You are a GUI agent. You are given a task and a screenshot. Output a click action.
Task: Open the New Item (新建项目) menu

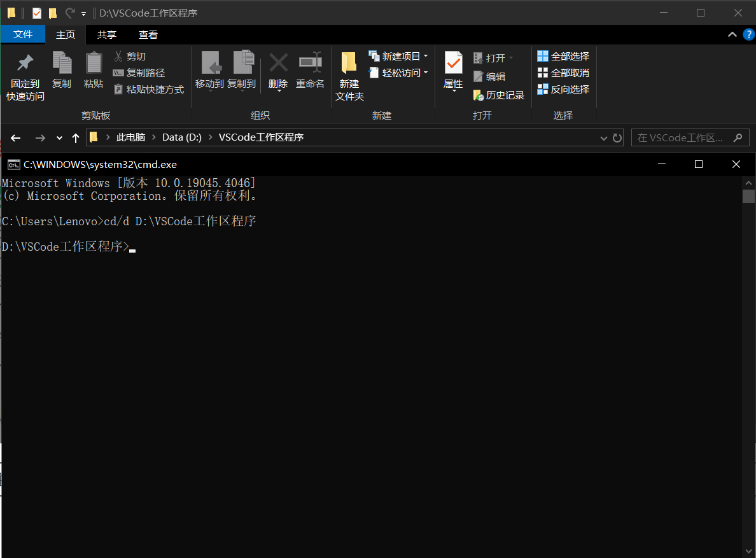pyautogui.click(x=398, y=57)
